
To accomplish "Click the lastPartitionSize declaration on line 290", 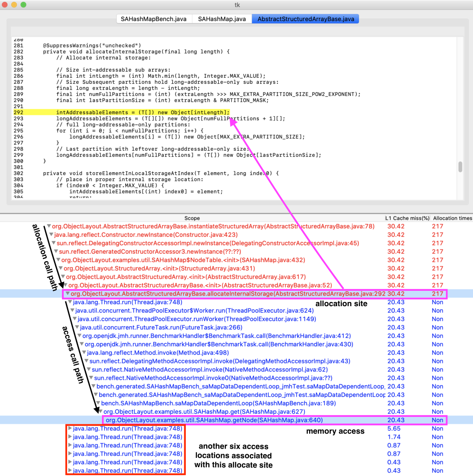I will coord(162,100).
